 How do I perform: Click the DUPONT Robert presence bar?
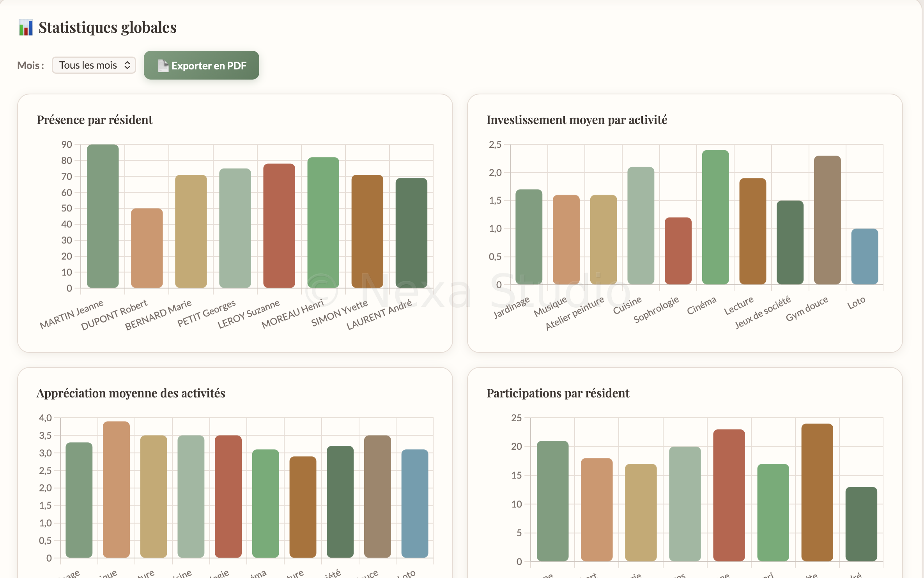[x=147, y=248]
